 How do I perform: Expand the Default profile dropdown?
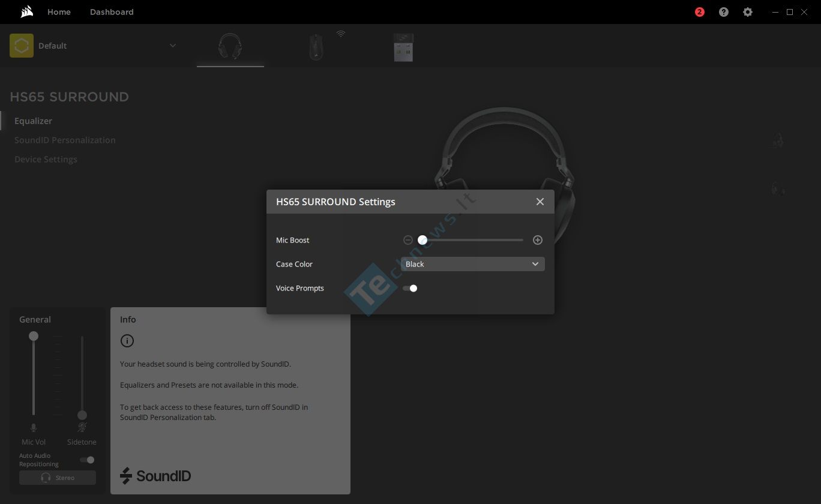coord(173,46)
